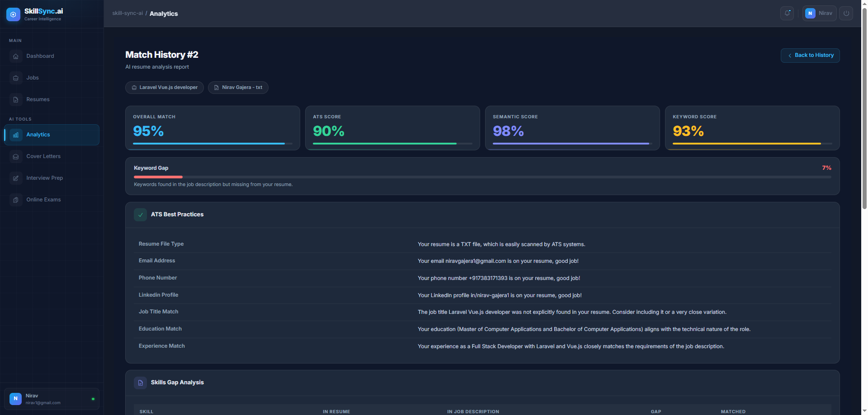Viewport: 868px width, 415px height.
Task: Click the skill-sync-ai breadcrumb link
Action: [x=127, y=14]
